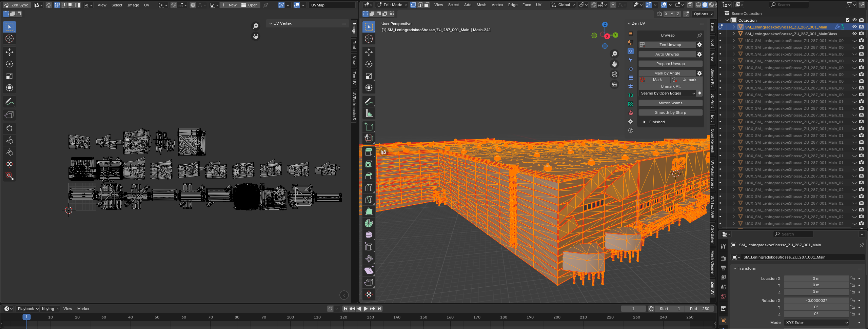Select the Annotate tool in UV editor
This screenshot has width=868, height=329.
9,101
